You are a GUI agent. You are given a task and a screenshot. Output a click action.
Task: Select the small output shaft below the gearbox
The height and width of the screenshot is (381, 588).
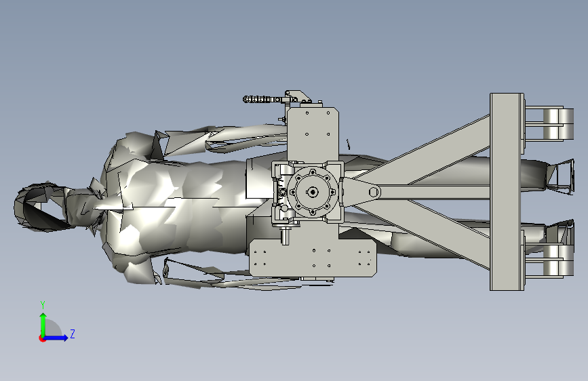[285, 235]
